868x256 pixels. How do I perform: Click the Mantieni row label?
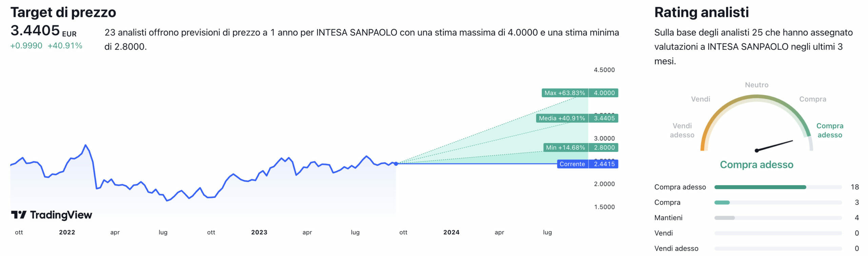tap(668, 218)
